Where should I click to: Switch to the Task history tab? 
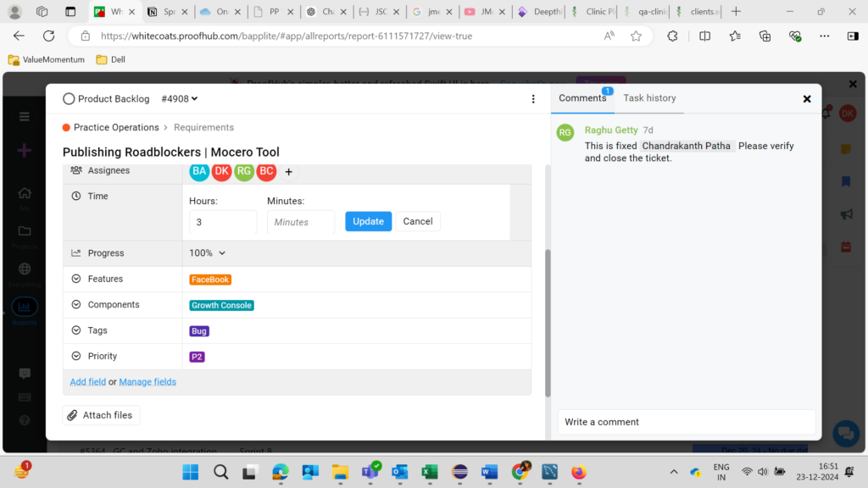649,98
